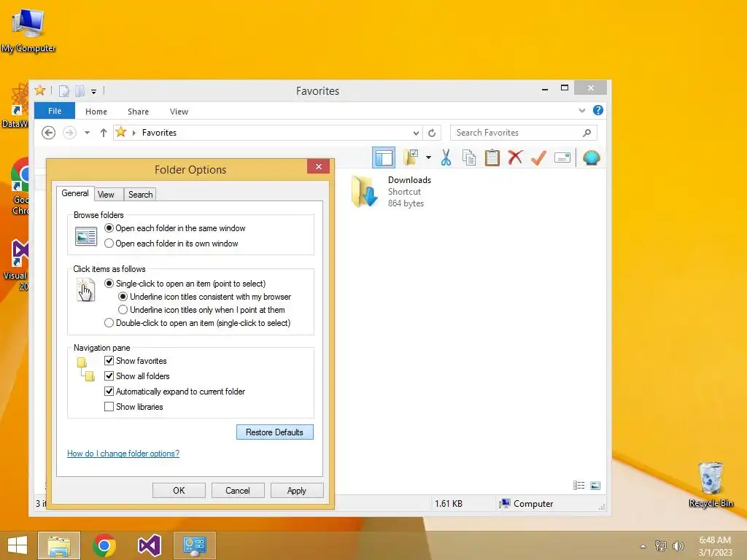Click the New folder quick access icon

80,90
